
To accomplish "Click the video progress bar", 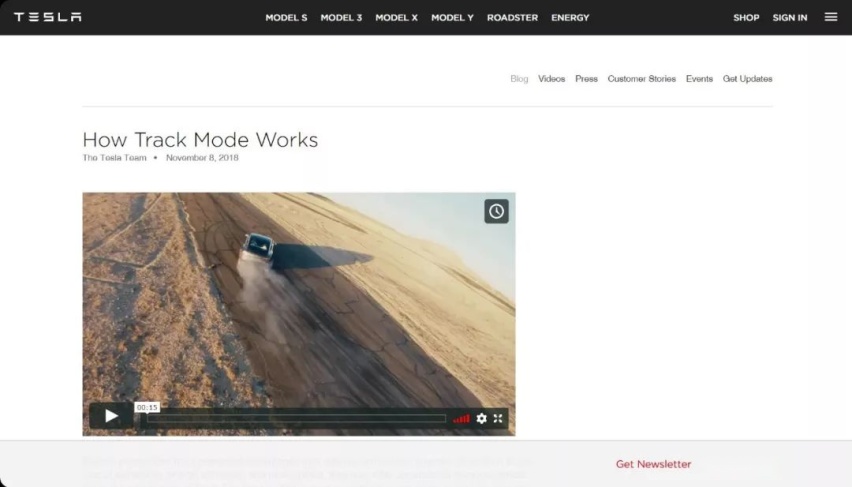I will (x=296, y=419).
